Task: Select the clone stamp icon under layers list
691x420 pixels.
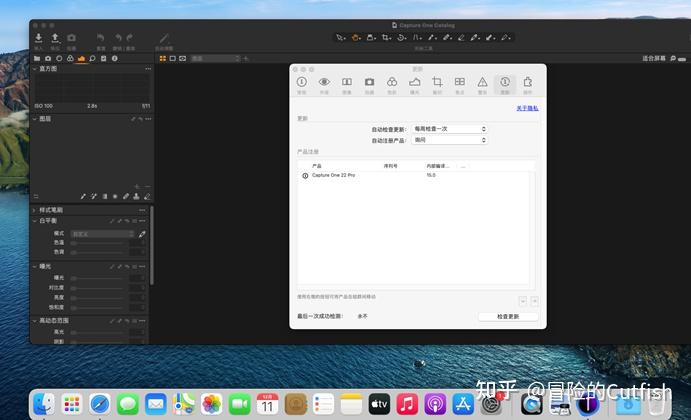Action: [137, 197]
